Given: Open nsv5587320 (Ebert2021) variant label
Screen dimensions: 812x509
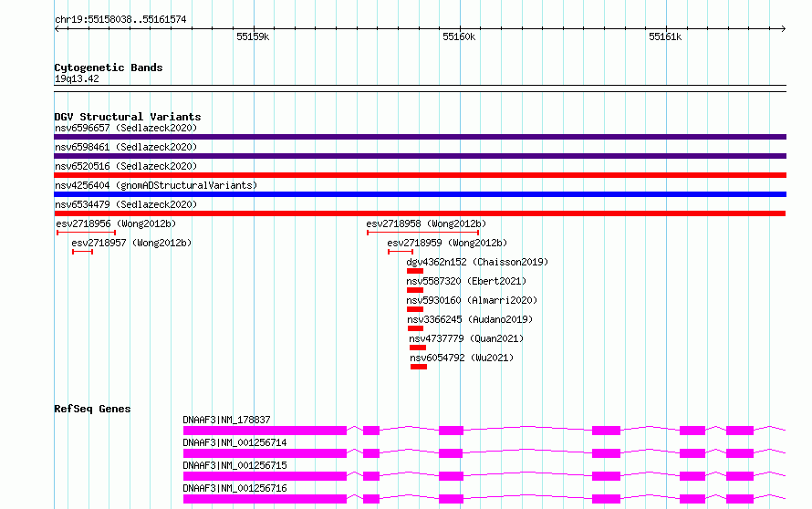Looking at the screenshot, I should 466,281.
